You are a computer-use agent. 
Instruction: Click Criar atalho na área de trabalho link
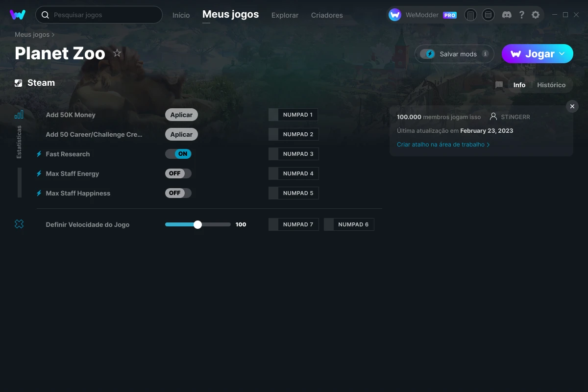coord(443,145)
